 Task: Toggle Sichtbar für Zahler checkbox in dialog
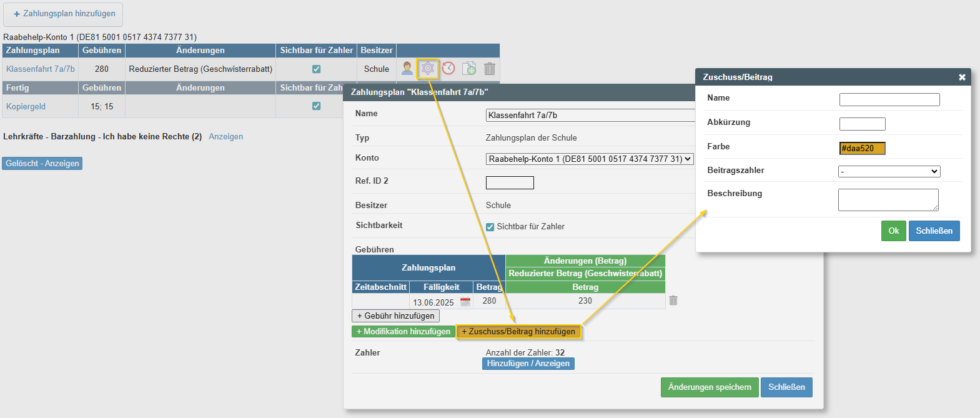tap(490, 227)
